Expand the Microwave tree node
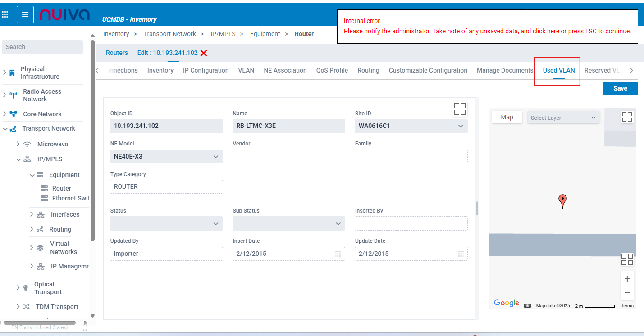 point(18,144)
